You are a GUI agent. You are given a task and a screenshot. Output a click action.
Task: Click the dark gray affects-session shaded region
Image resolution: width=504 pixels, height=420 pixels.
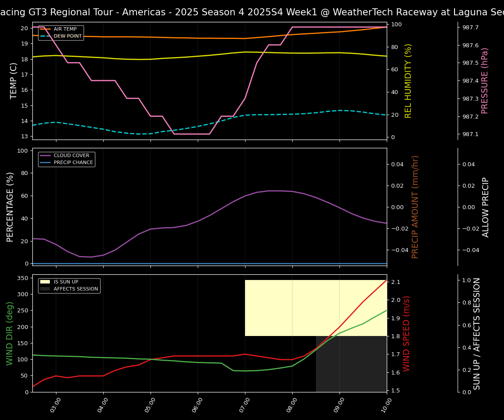point(351,364)
